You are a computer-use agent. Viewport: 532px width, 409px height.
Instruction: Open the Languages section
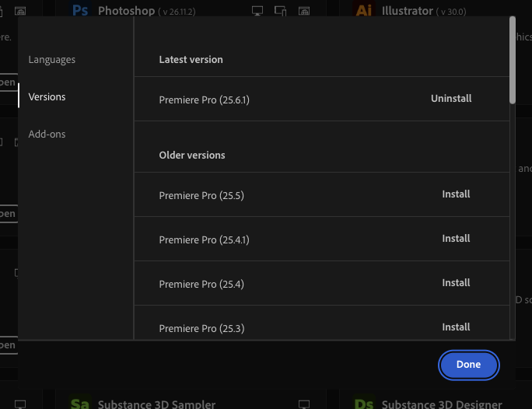tap(52, 60)
